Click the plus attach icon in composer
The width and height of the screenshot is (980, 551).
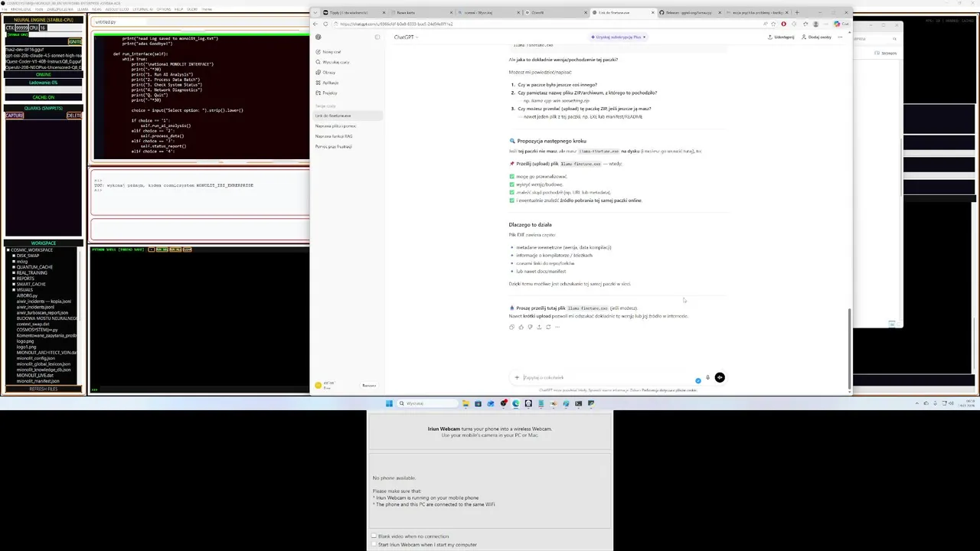517,377
